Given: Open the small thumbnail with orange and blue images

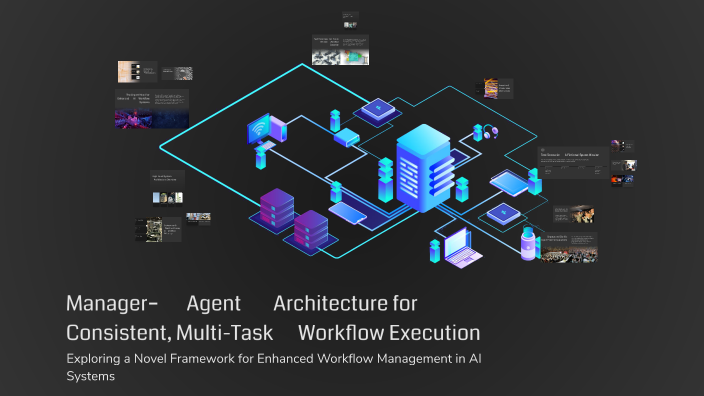Looking at the screenshot, I should (622, 180).
